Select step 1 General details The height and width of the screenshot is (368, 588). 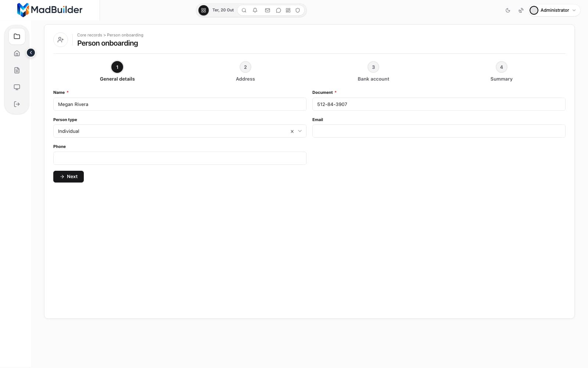(x=117, y=71)
